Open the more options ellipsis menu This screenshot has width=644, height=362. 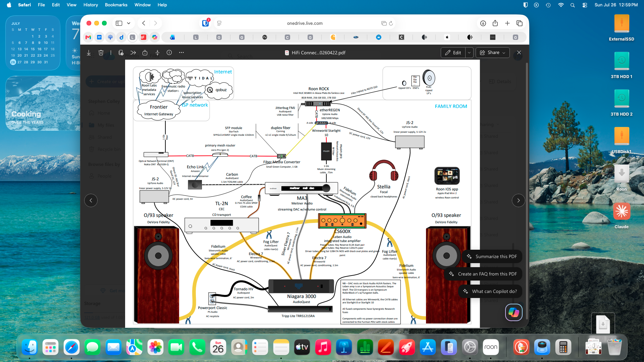181,53
